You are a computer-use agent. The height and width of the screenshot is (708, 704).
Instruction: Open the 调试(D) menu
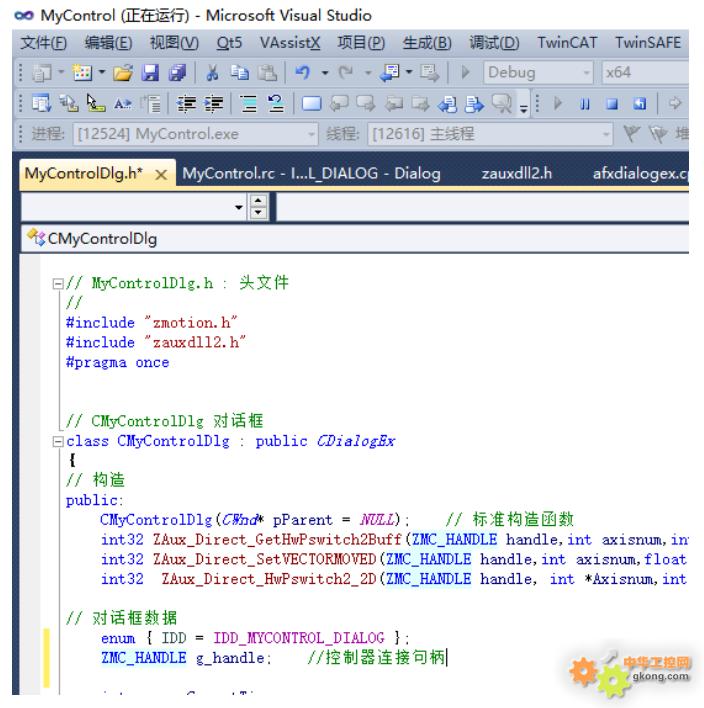494,43
